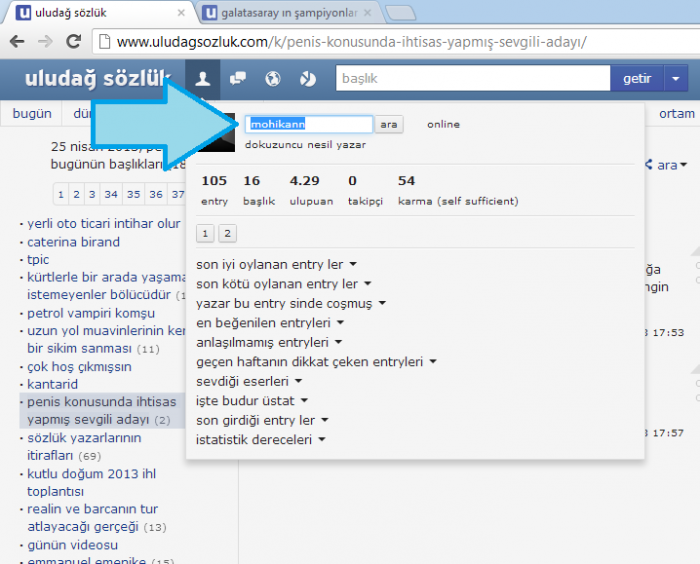Image resolution: width=700 pixels, height=564 pixels.
Task: Switch to the galatasaray browser tab
Action: pyautogui.click(x=285, y=13)
